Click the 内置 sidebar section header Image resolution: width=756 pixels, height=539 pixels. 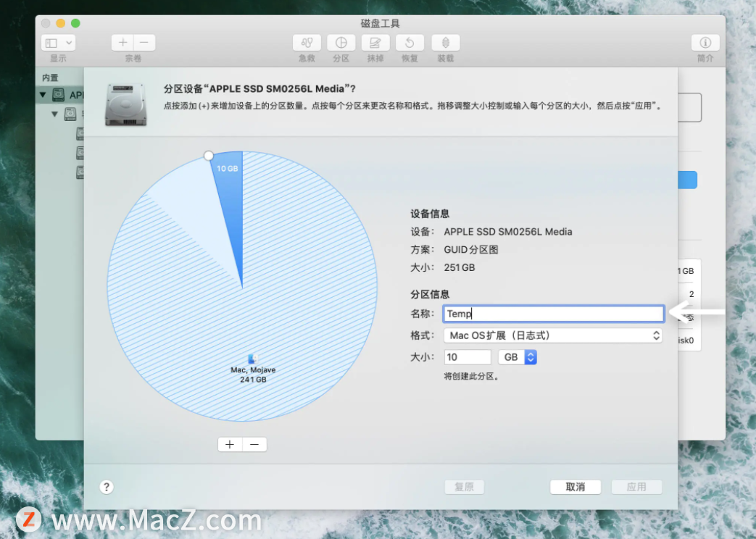(x=50, y=78)
